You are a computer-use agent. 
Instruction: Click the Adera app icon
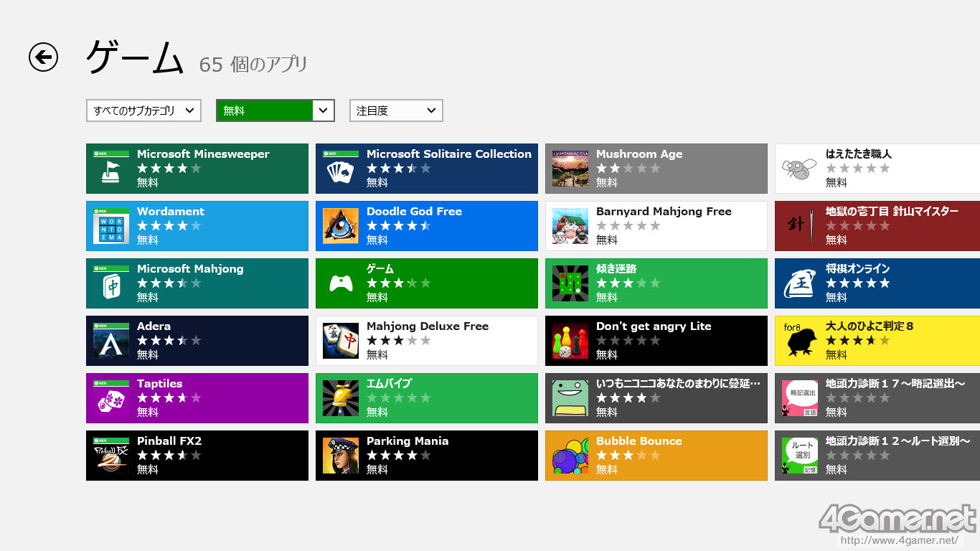(x=111, y=341)
